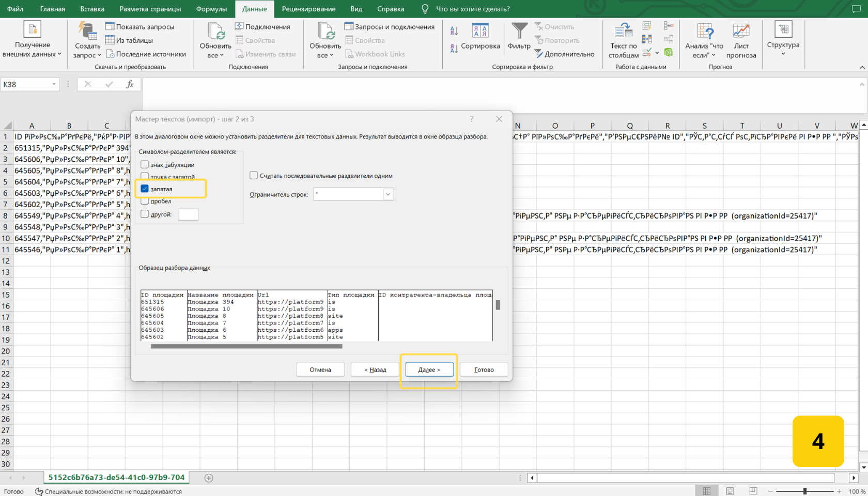Click the sort ascending A-Z icon
This screenshot has height=496, width=868.
pyautogui.click(x=454, y=31)
